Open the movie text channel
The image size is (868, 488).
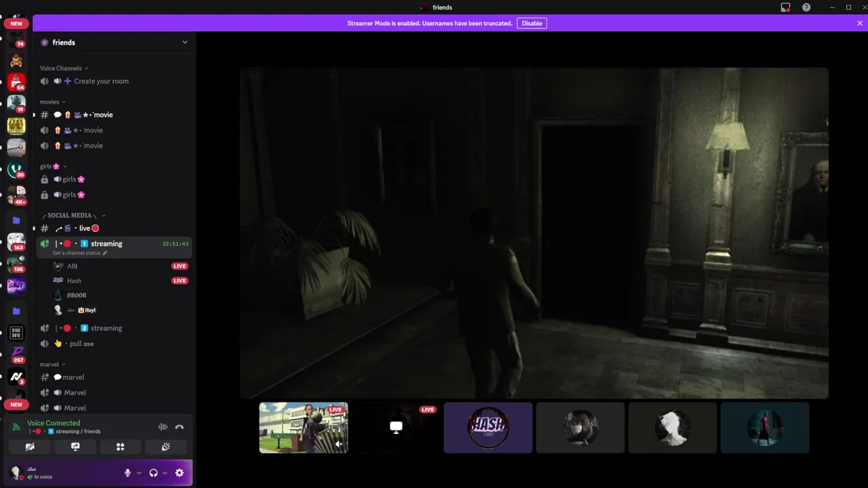click(115, 115)
